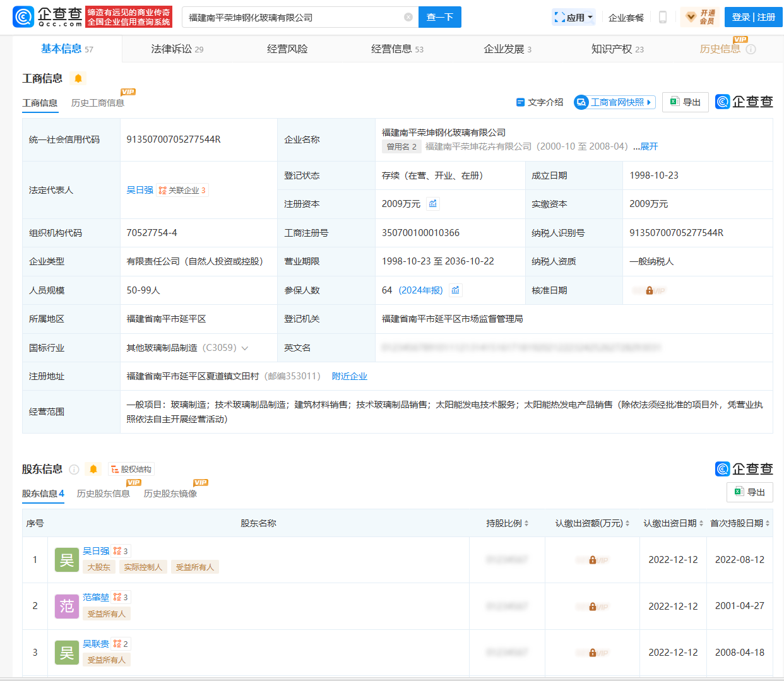Click locked VIP icon in 吴联贵's capital cell
Viewport: 784px width, 681px height.
click(593, 653)
